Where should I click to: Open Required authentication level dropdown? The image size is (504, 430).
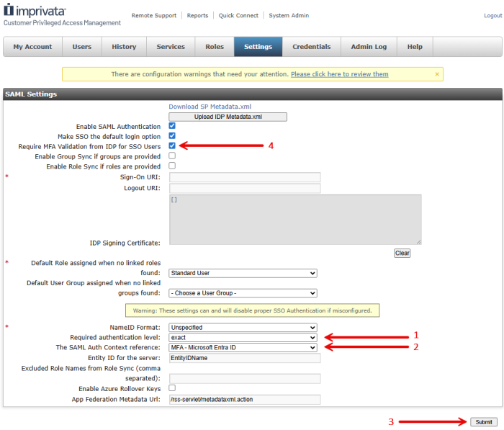click(243, 337)
